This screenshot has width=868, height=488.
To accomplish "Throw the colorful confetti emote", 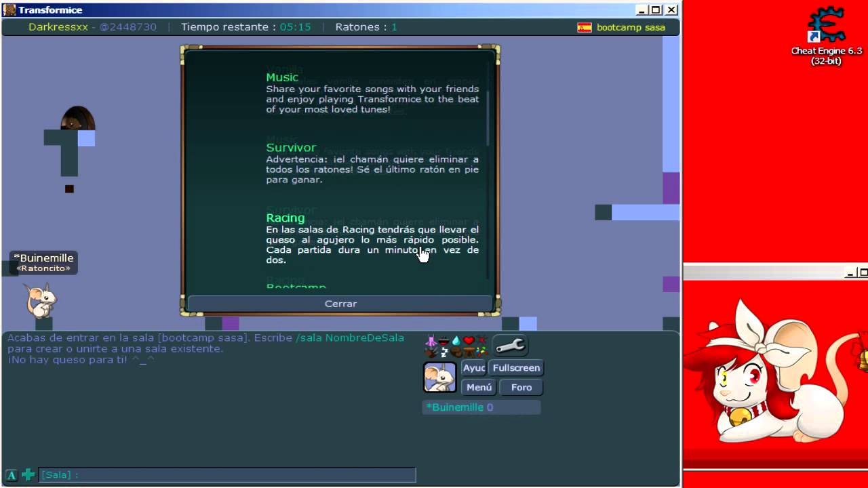I will pos(482,352).
